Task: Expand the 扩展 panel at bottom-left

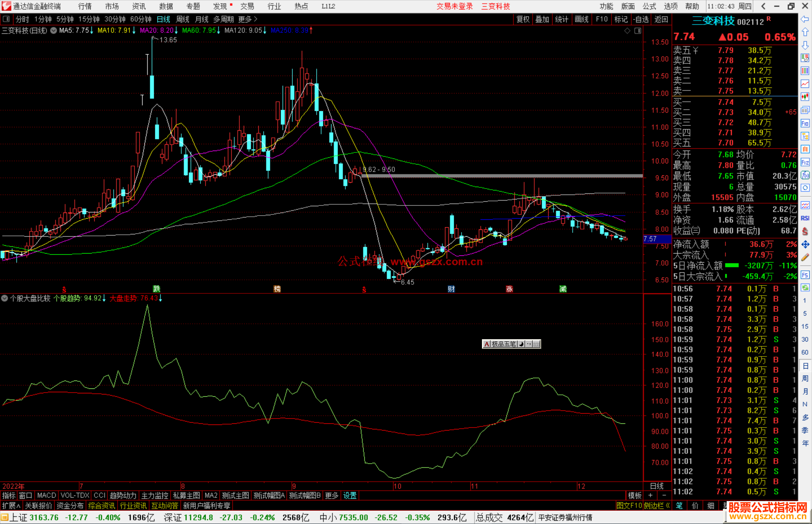Action: [x=11, y=506]
